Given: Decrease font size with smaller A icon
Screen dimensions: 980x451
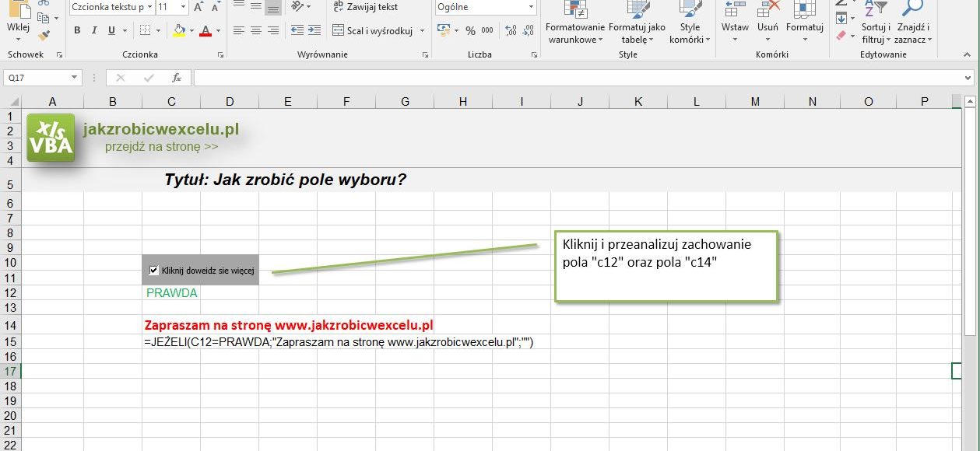Looking at the screenshot, I should click(216, 7).
